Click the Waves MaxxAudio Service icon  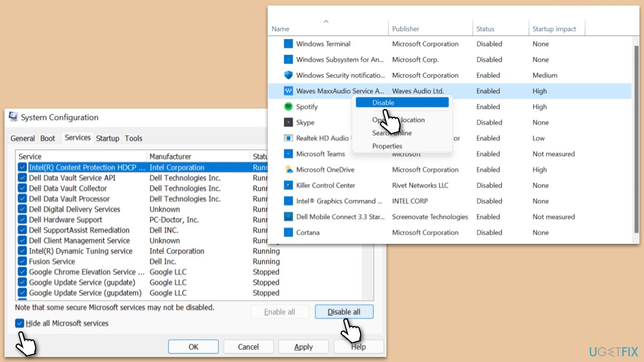pyautogui.click(x=288, y=91)
